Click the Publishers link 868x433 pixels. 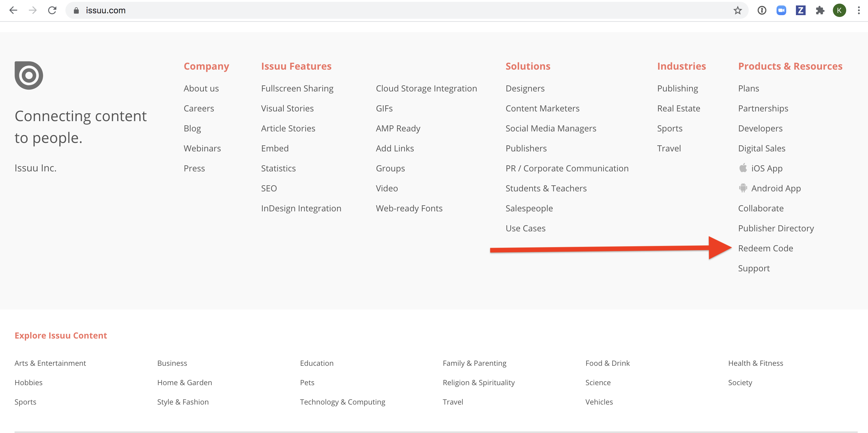(526, 148)
